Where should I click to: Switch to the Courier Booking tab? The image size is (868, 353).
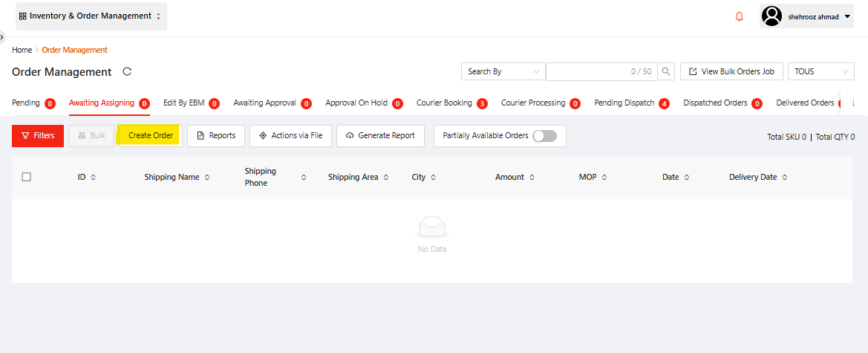[x=444, y=103]
